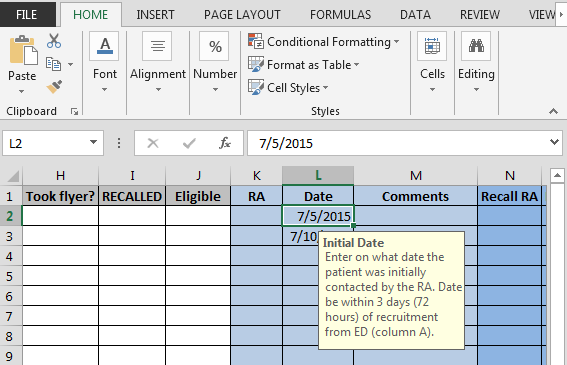Click the Copy icon
Viewport: 567px width, 365px height.
click(x=54, y=64)
